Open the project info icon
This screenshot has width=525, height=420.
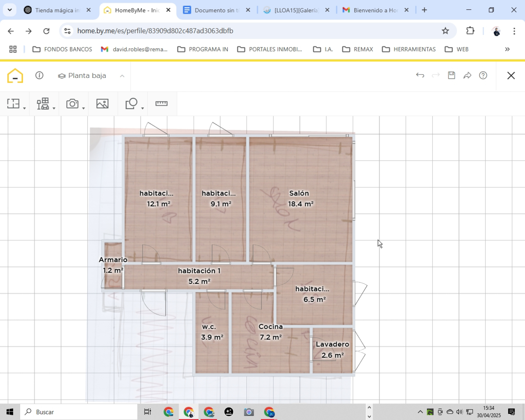[39, 75]
